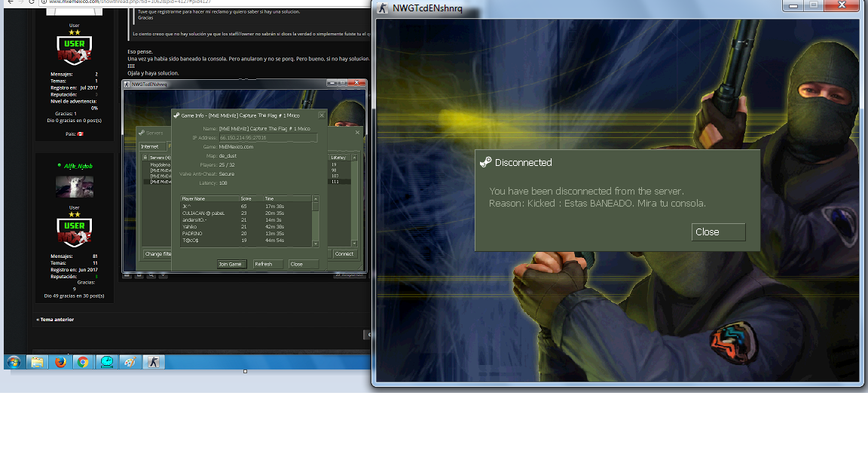Close the Disconnected dialog with its Close button
The image size is (868, 463).
(x=718, y=232)
